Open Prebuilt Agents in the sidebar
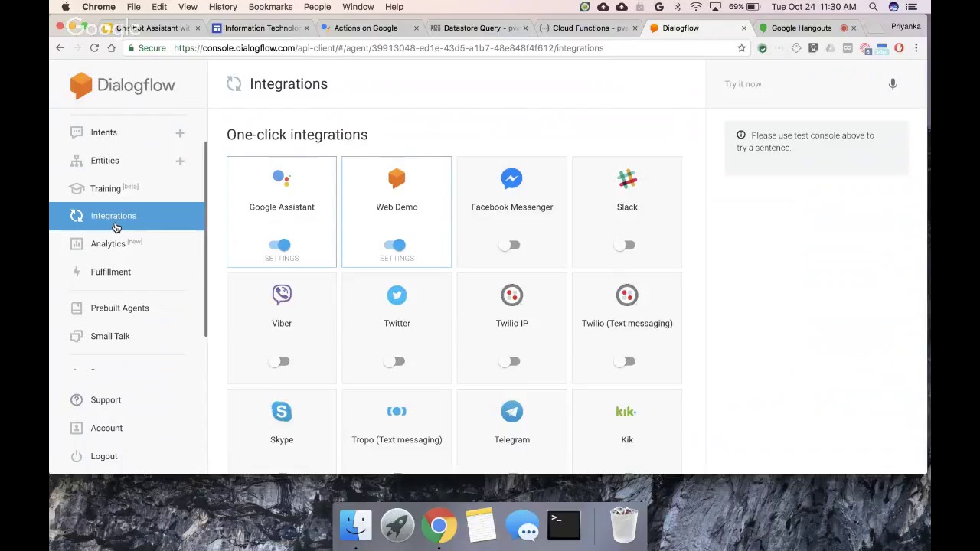The image size is (980, 551). coord(119,308)
